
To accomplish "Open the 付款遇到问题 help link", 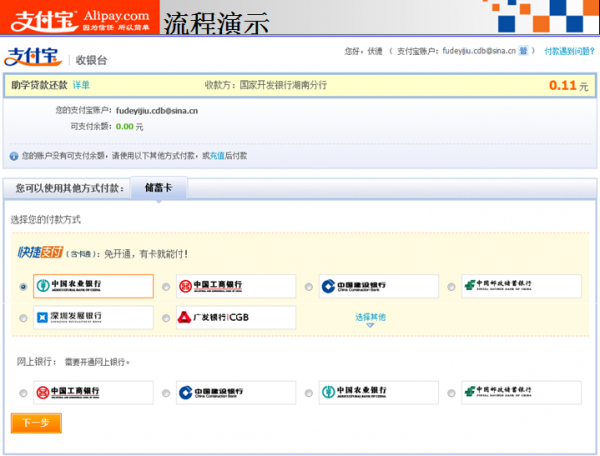I will [567, 49].
